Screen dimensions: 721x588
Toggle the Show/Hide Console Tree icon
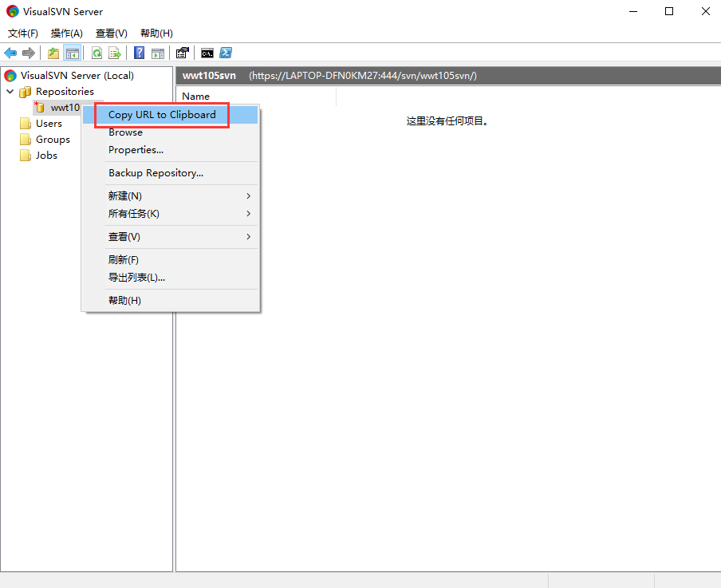[72, 53]
